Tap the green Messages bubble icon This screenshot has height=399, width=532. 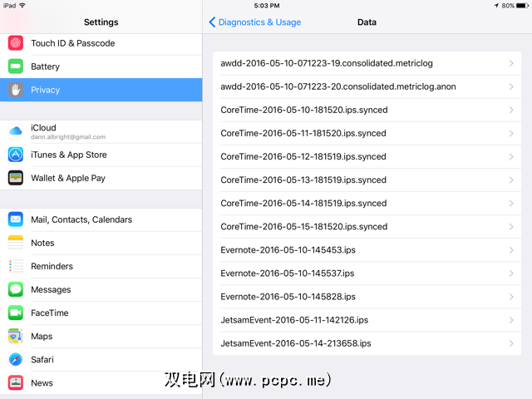click(x=16, y=289)
